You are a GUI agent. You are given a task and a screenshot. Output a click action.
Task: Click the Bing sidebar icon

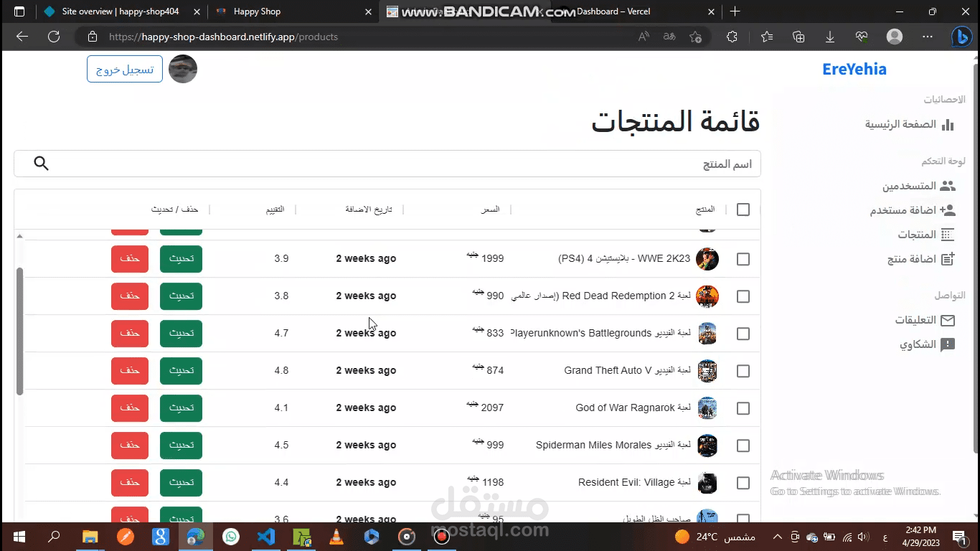[x=961, y=37]
